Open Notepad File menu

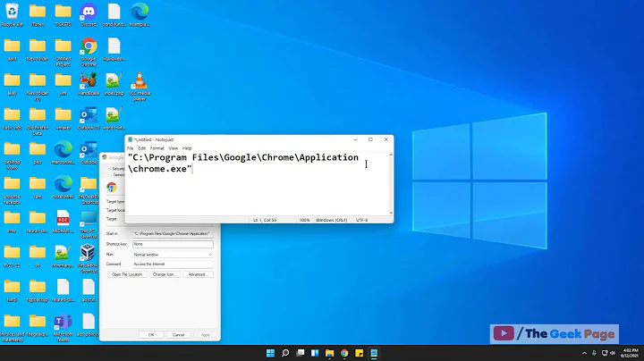click(x=131, y=148)
